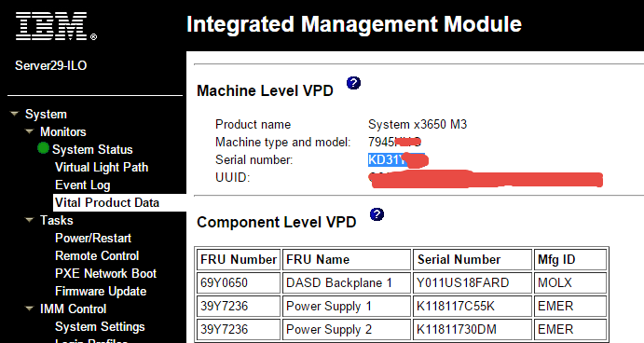Open Virtual Light Path
The image size is (644, 343).
(x=102, y=167)
